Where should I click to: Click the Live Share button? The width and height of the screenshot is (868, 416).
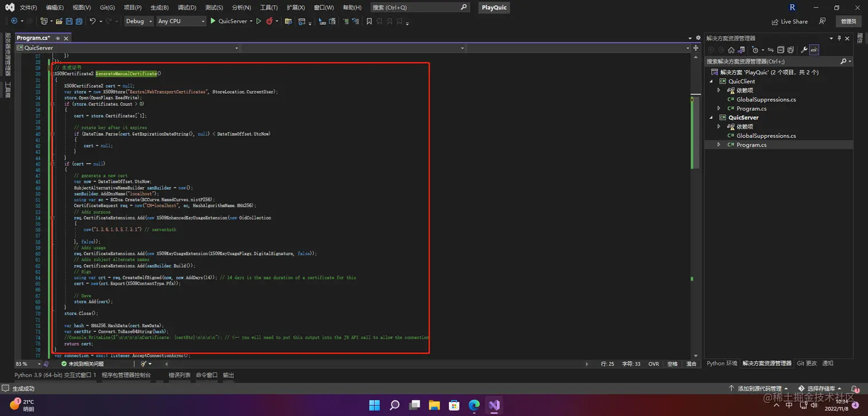pos(789,21)
